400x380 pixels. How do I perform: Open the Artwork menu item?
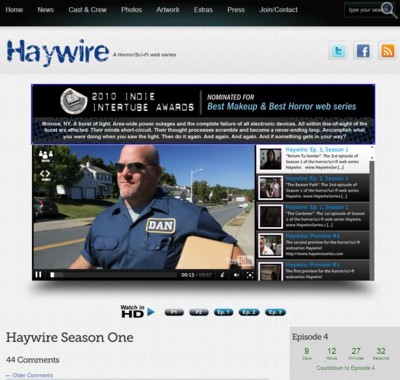coord(168,10)
